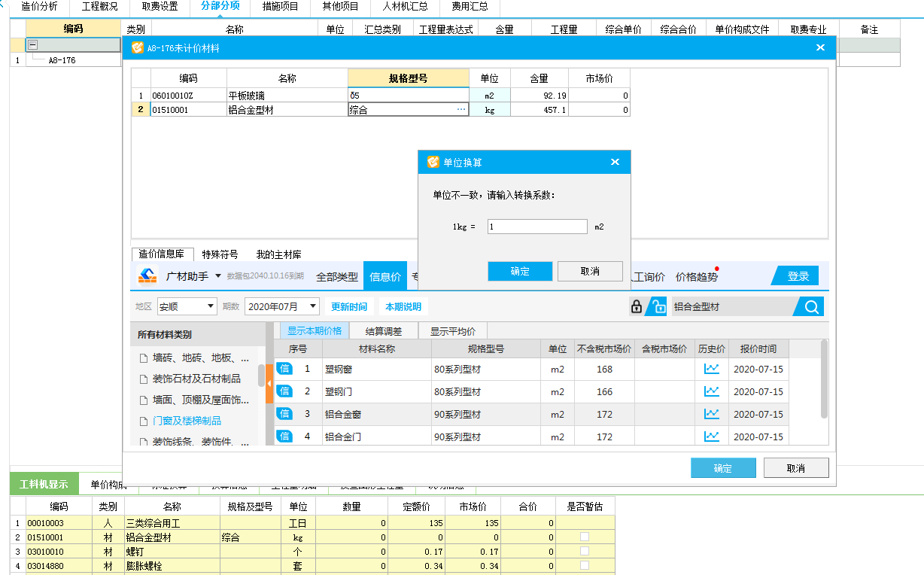
Task: Switch to 造价分析 tab
Action: 39,7
